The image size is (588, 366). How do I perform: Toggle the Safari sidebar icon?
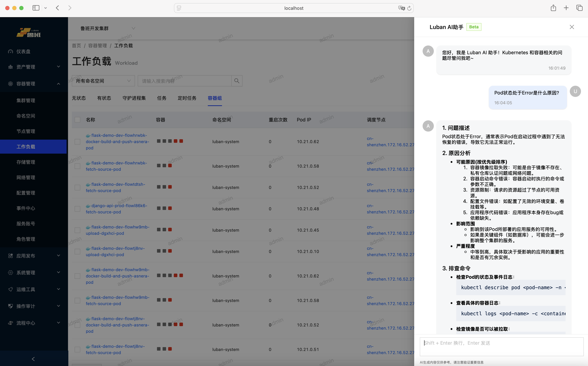(36, 8)
